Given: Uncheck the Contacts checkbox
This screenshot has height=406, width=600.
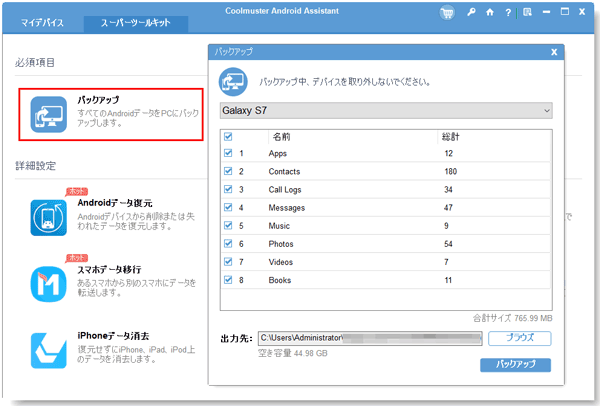Looking at the screenshot, I should point(228,171).
